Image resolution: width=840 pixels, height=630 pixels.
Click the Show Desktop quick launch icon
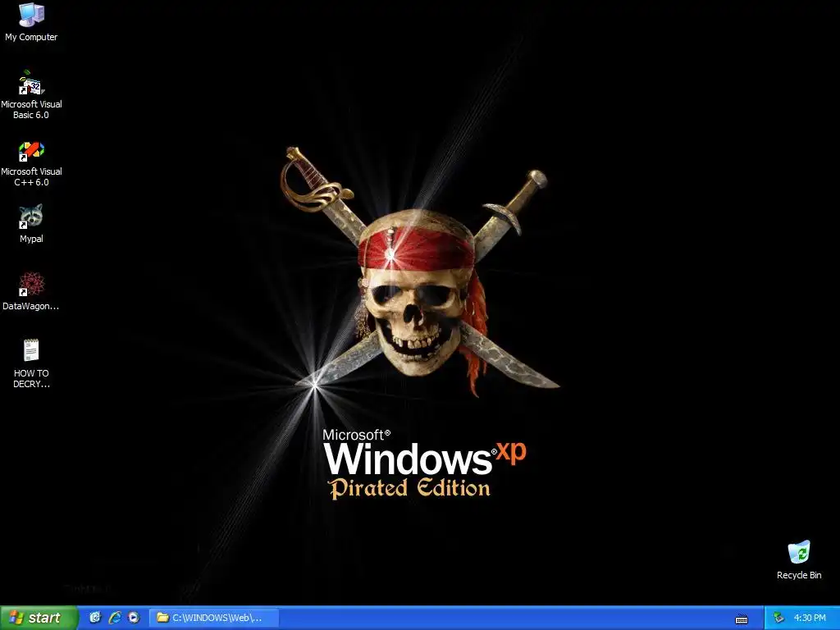[95, 618]
